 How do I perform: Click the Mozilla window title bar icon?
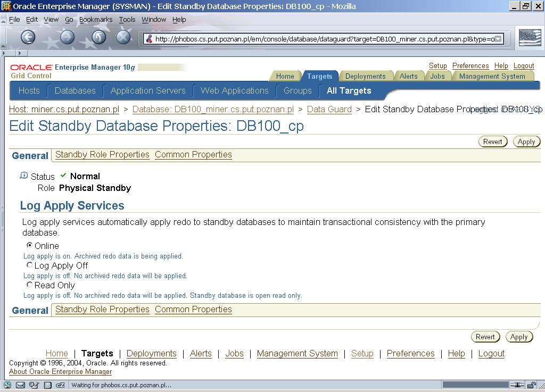(6, 6)
